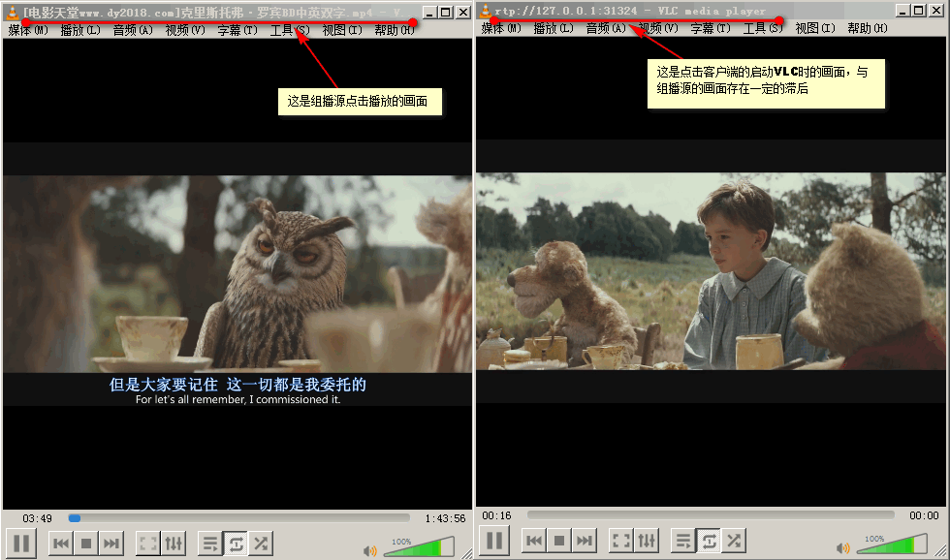The image size is (950, 560).
Task: Open 视图(I) menu in left VLC window
Action: pos(341,30)
